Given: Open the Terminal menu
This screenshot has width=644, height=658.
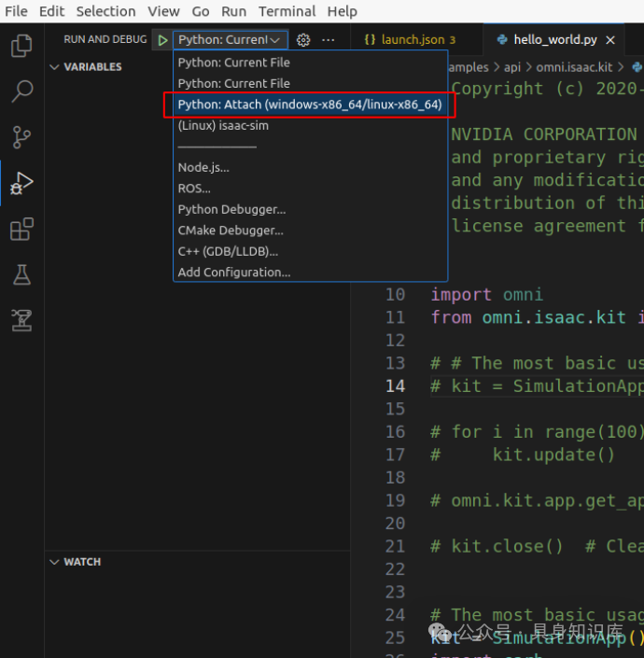Looking at the screenshot, I should point(287,11).
